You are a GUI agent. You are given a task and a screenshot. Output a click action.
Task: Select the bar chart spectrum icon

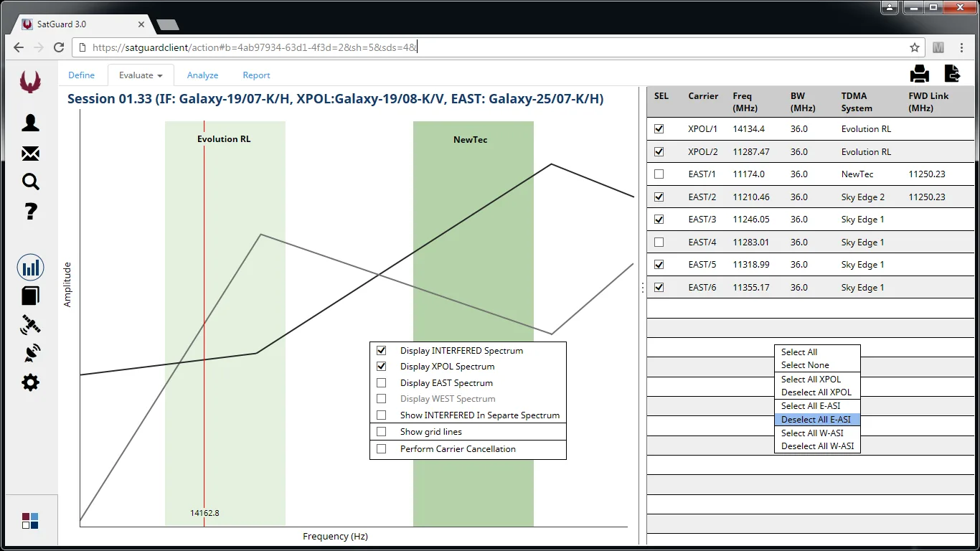[30, 268]
